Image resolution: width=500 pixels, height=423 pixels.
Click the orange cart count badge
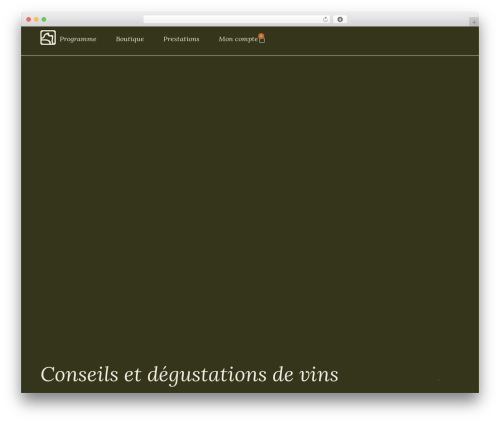point(261,36)
